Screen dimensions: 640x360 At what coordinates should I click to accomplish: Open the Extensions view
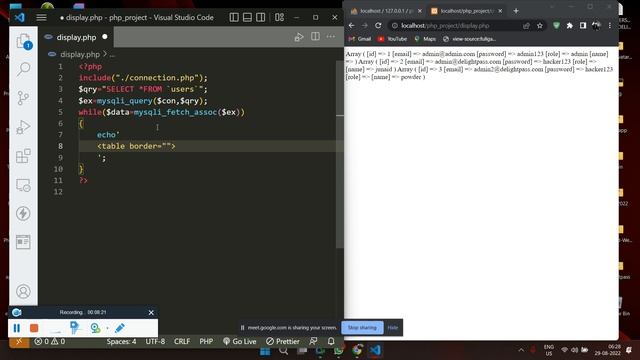(23, 156)
